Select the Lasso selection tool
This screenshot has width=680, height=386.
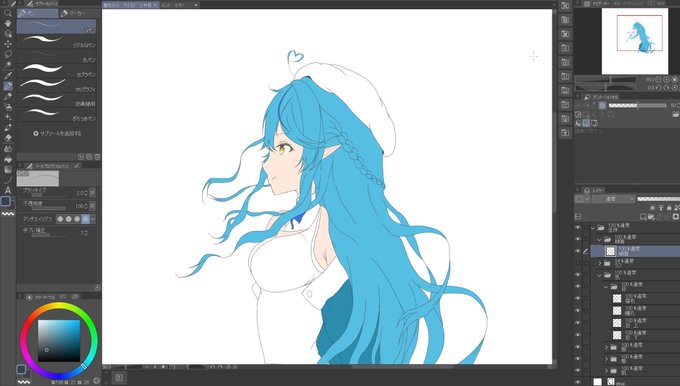(8, 55)
